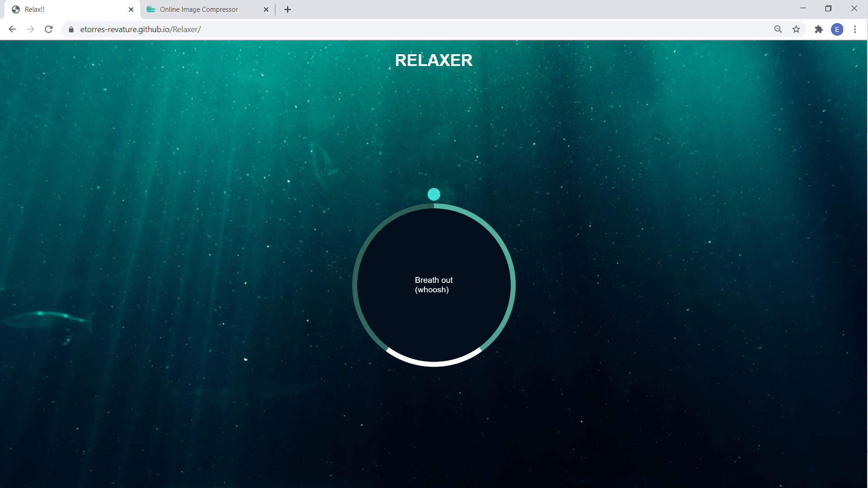
Task: Open the Extensions puzzle icon
Action: (x=819, y=29)
